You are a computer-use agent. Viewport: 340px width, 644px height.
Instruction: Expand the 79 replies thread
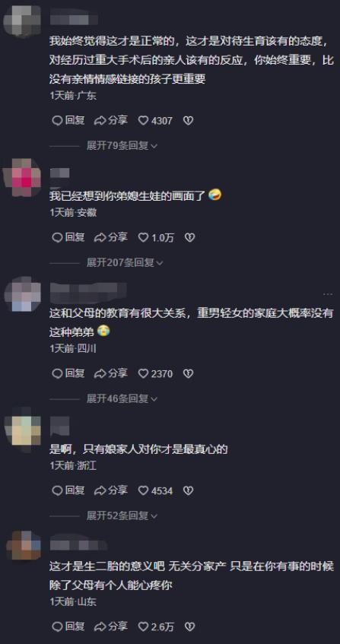pyautogui.click(x=122, y=145)
